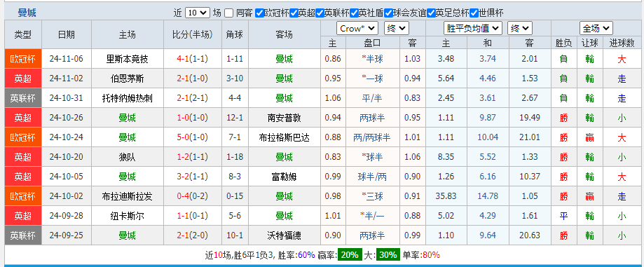Click the 欧冠杯 tag on the 24-11-06 row
The height and width of the screenshot is (267, 644).
click(23, 59)
